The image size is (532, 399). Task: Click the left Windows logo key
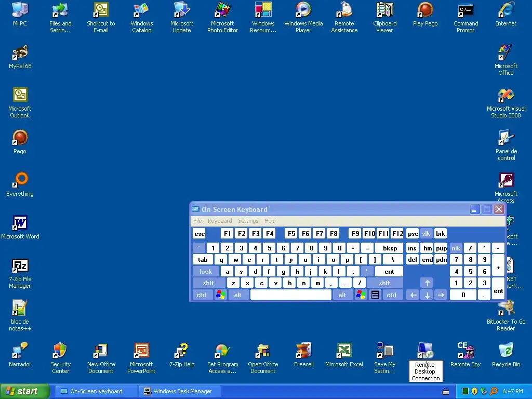(220, 295)
